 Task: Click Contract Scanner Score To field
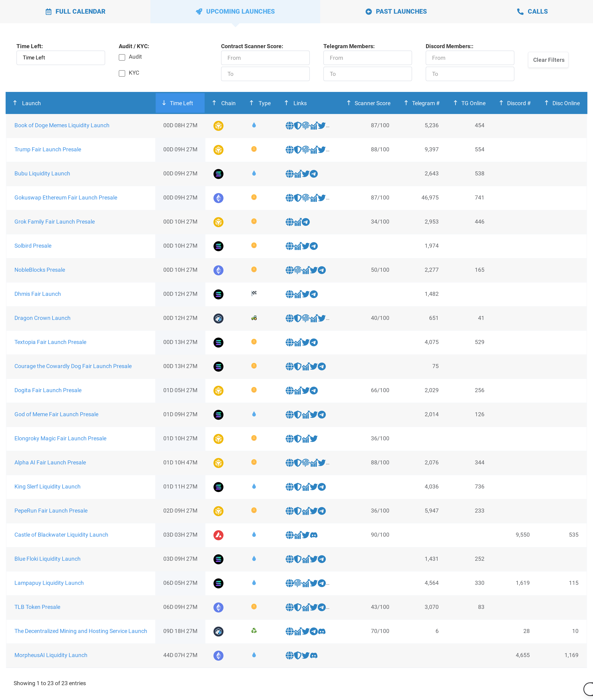pyautogui.click(x=265, y=74)
